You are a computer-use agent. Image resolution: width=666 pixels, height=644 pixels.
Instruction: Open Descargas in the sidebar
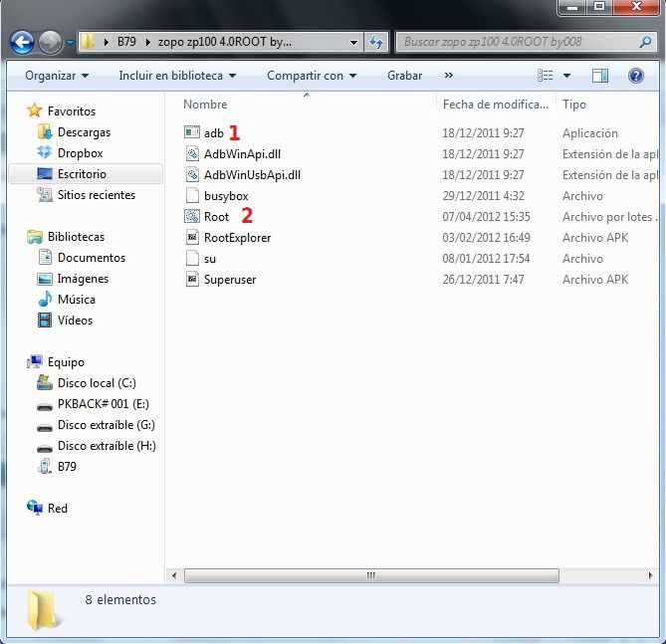84,132
